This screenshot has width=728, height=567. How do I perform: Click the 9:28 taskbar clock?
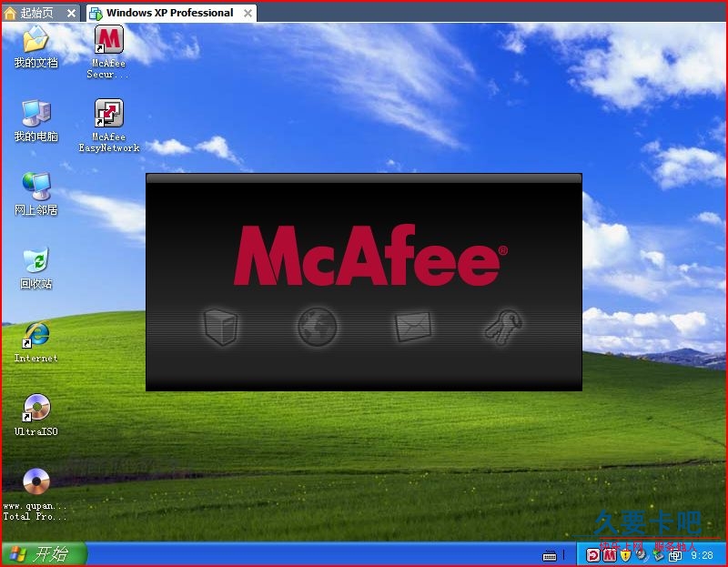(x=702, y=555)
